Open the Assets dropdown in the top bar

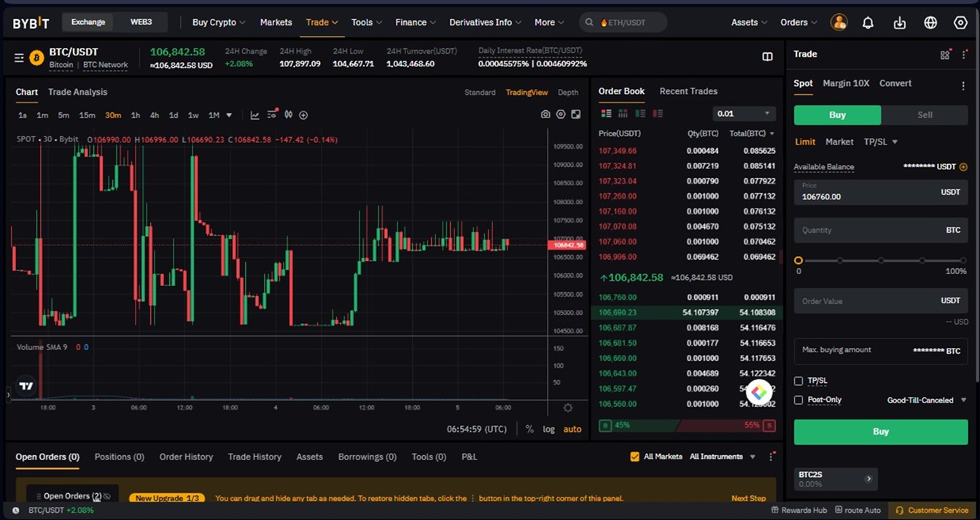(x=749, y=23)
